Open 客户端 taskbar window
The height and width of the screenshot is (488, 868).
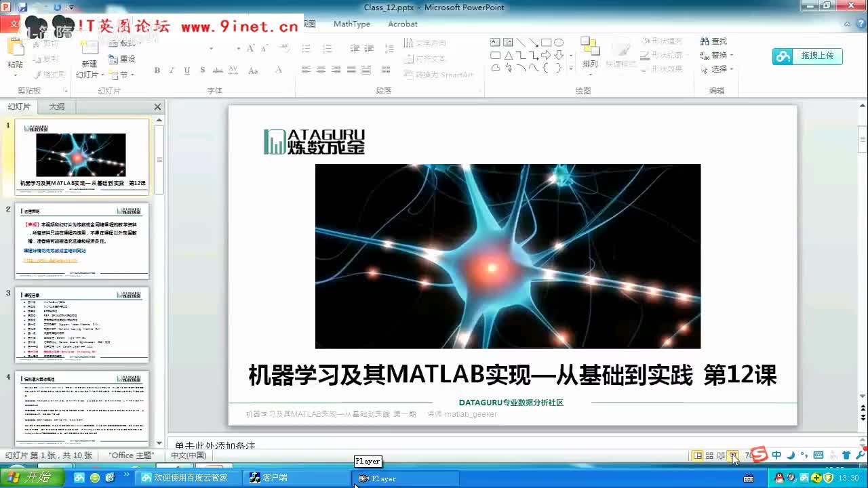coord(297,478)
